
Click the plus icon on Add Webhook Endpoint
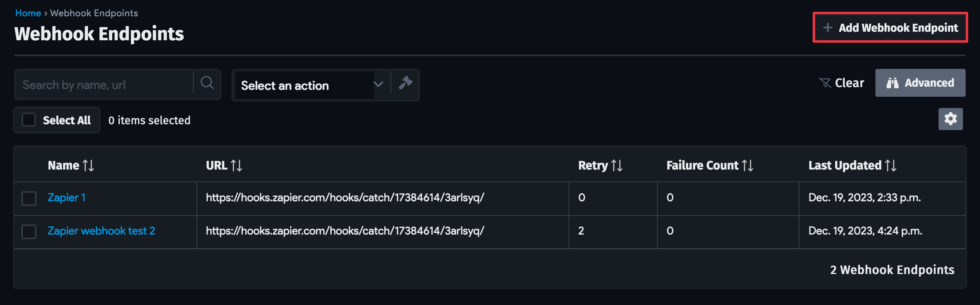coord(827,27)
